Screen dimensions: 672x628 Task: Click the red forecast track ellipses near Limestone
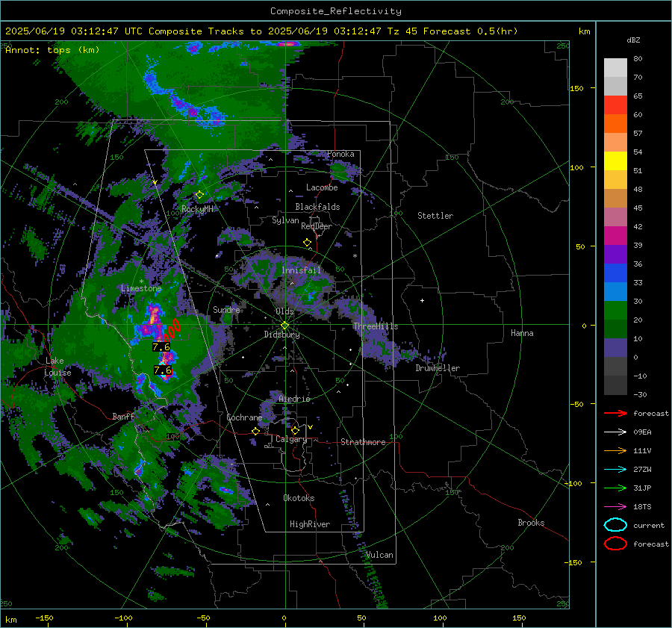tap(172, 330)
